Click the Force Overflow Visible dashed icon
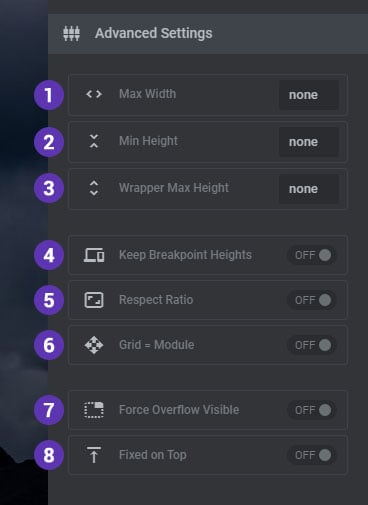Image resolution: width=368 pixels, height=505 pixels. click(x=94, y=410)
